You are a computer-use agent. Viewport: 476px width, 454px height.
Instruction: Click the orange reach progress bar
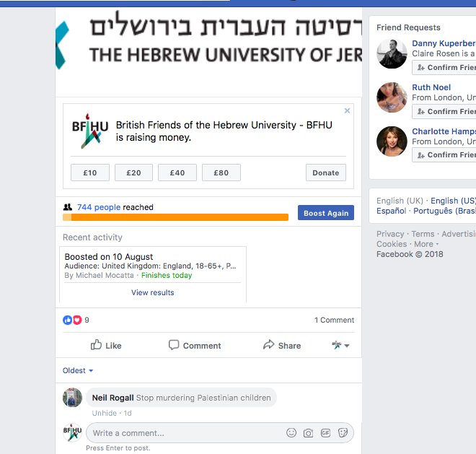(x=175, y=217)
